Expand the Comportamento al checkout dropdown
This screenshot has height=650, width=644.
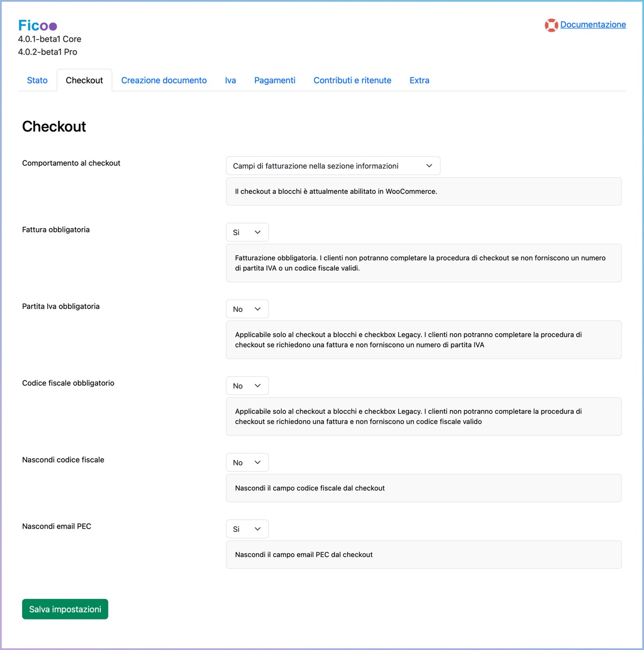click(x=333, y=166)
